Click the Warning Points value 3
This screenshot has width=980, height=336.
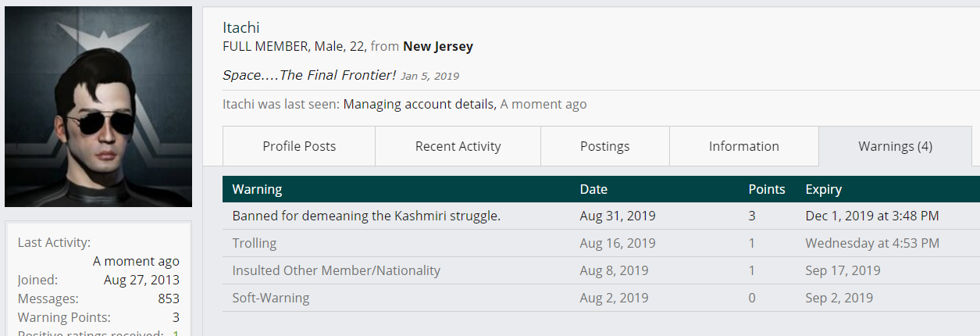tap(176, 317)
